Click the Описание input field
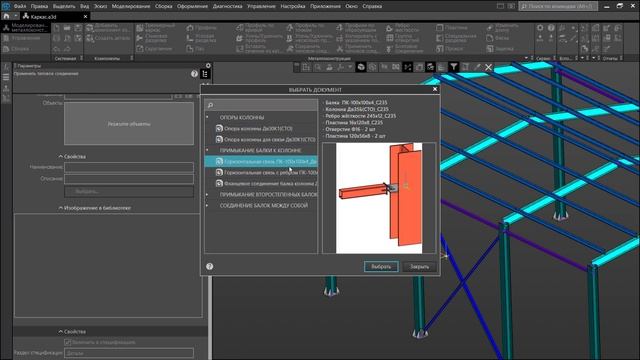The width and height of the screenshot is (640, 360). 129,178
